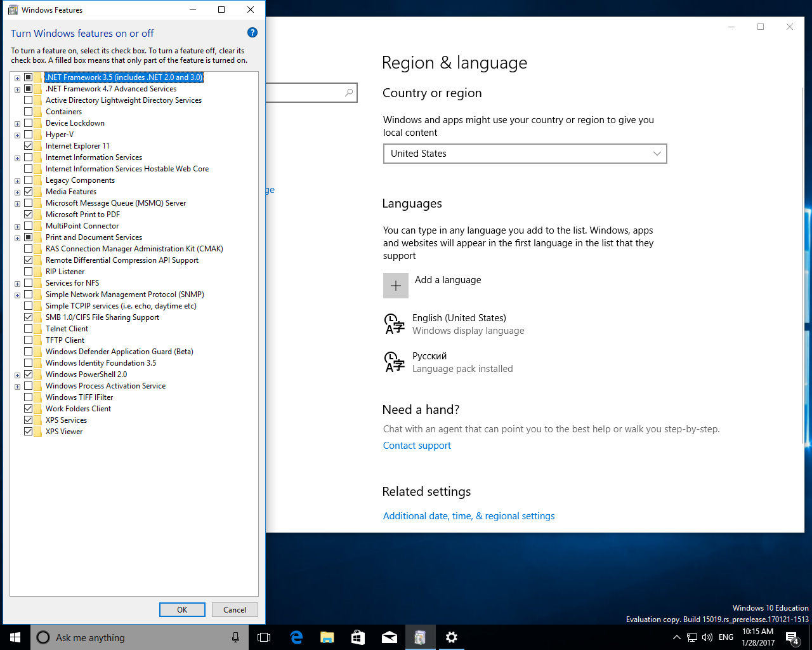Image resolution: width=812 pixels, height=650 pixels.
Task: Open Task View on the taskbar
Action: [264, 637]
